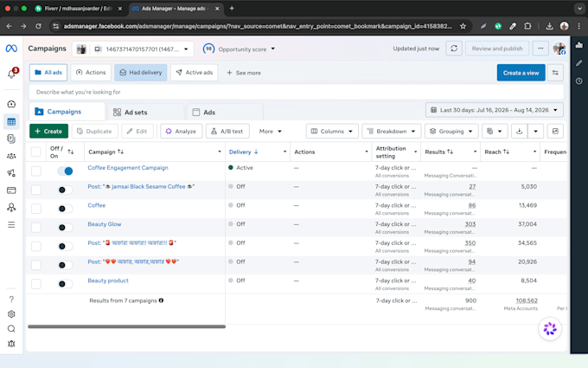Open the right rail history clock icon
Image resolution: width=588 pixels, height=368 pixels.
[579, 81]
